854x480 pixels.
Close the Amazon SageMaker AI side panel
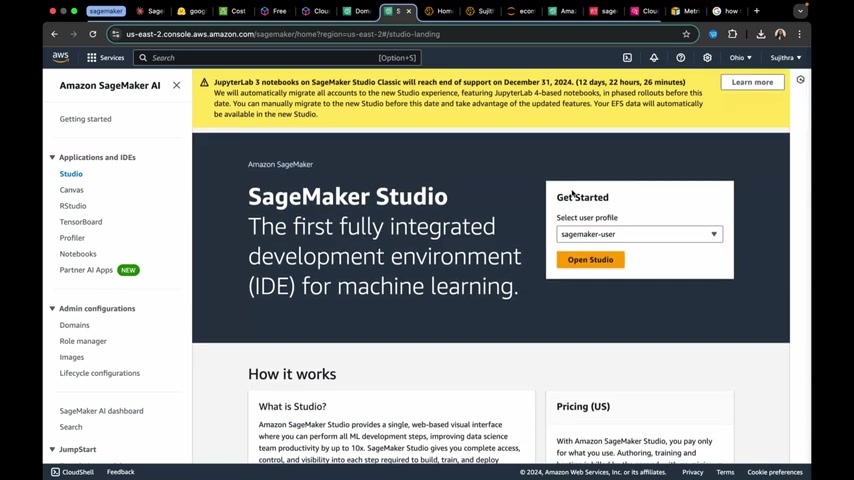point(176,85)
